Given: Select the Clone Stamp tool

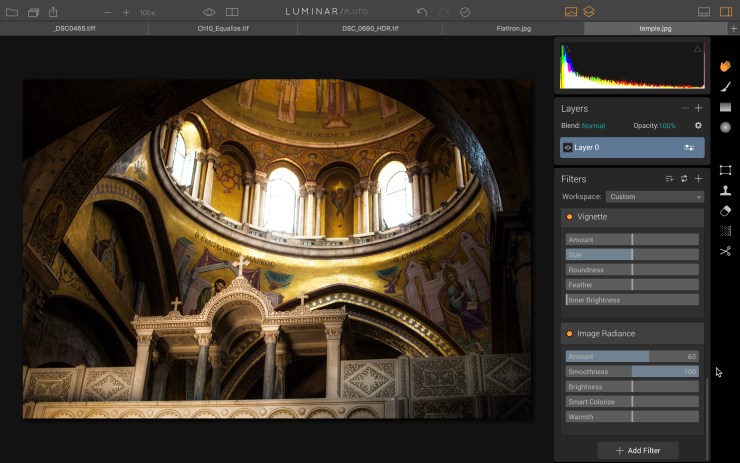Looking at the screenshot, I should (x=725, y=190).
